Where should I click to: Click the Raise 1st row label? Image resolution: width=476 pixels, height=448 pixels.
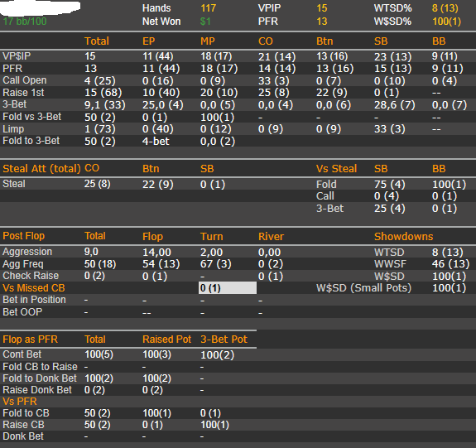tap(23, 93)
